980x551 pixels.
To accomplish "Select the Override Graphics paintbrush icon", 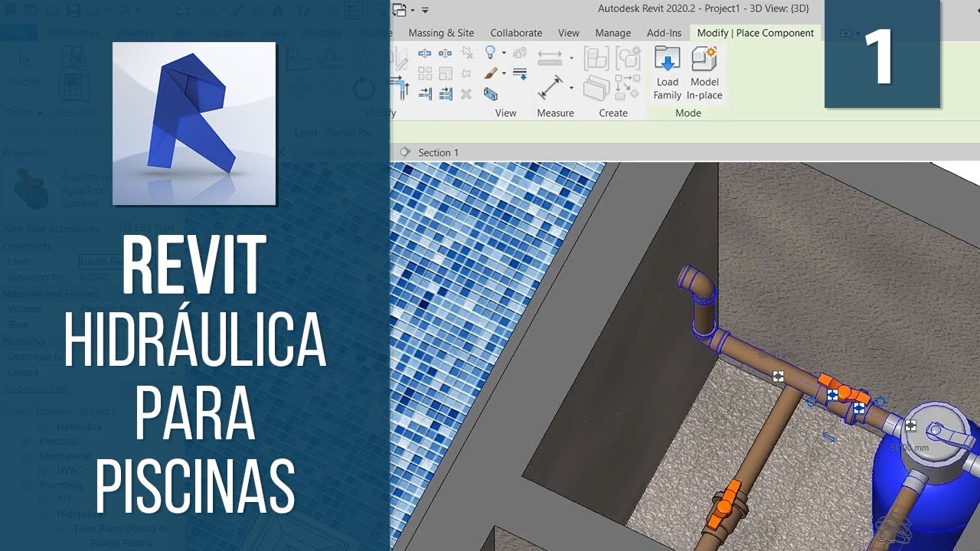I will [x=490, y=73].
